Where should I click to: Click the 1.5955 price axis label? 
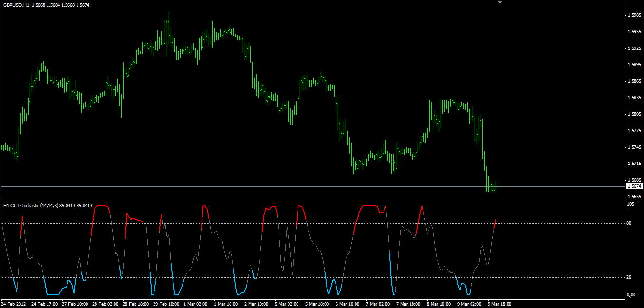(634, 32)
